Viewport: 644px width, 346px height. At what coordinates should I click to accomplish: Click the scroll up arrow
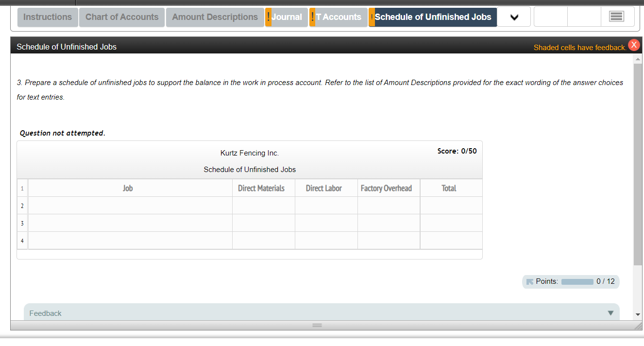pyautogui.click(x=638, y=58)
